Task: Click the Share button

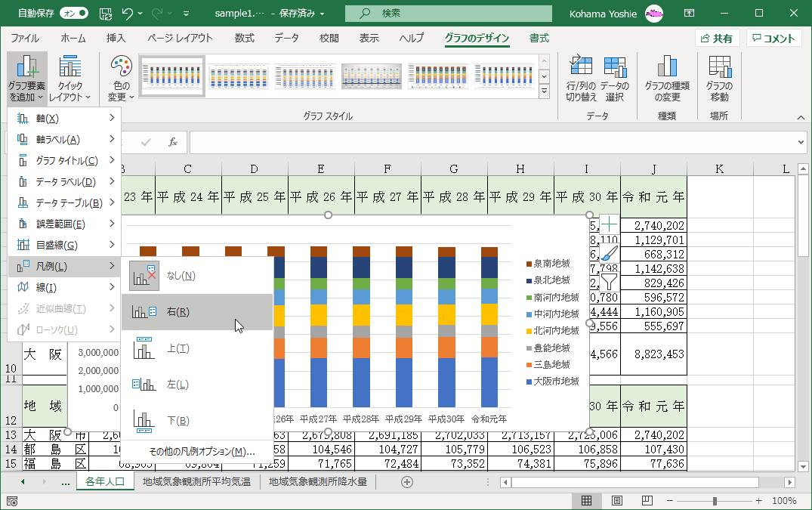Action: (716, 39)
